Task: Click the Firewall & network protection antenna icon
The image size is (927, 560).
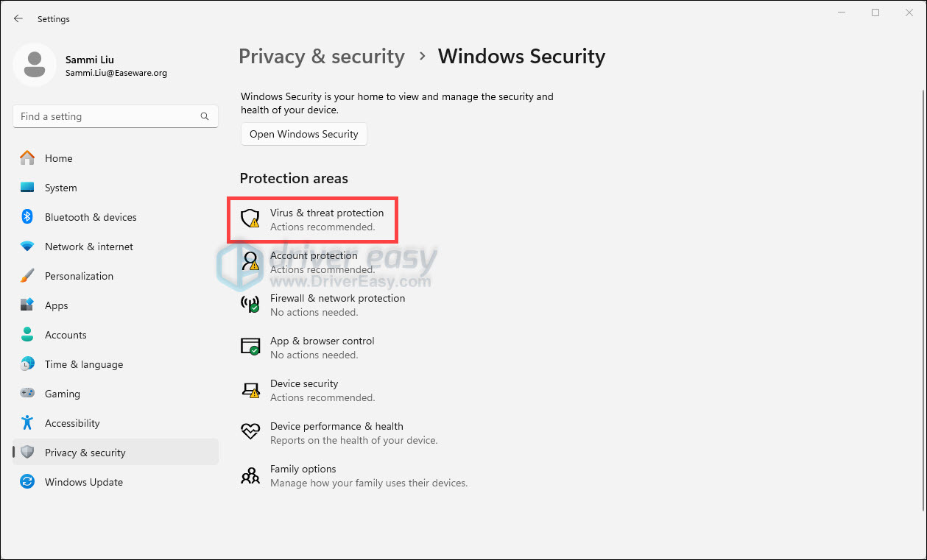Action: click(x=251, y=304)
